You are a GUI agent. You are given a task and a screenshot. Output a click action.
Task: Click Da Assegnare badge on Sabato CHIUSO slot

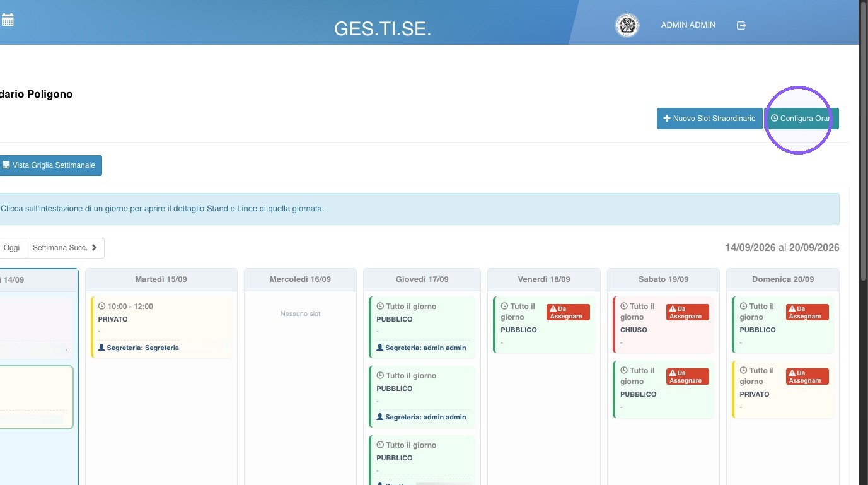coord(687,312)
